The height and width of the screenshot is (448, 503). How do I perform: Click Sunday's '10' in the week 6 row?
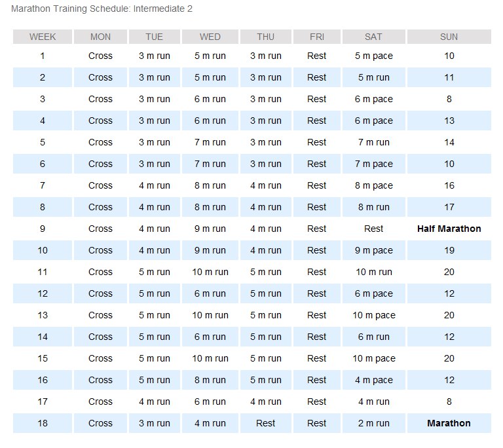coord(449,164)
